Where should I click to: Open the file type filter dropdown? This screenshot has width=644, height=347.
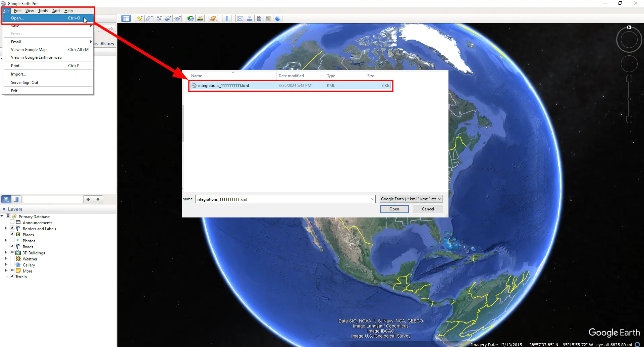tap(411, 199)
